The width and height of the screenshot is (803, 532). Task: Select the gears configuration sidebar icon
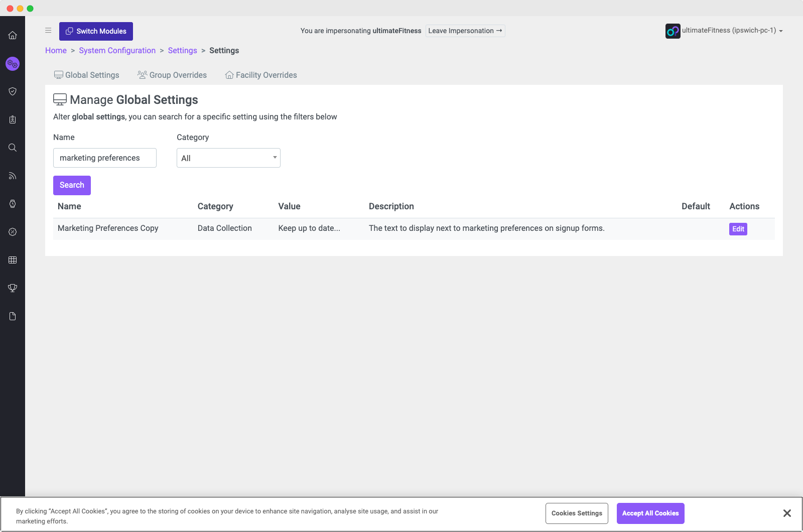click(x=13, y=64)
